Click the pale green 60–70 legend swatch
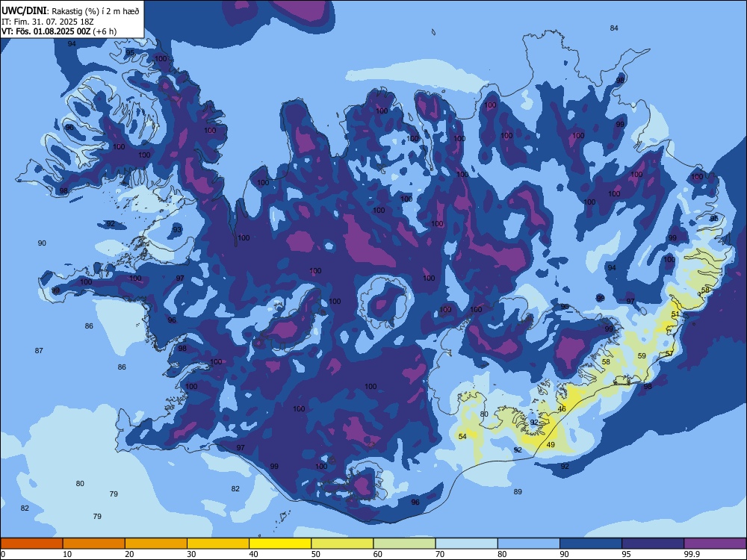Viewport: 747px width, 560px height. click(x=404, y=544)
